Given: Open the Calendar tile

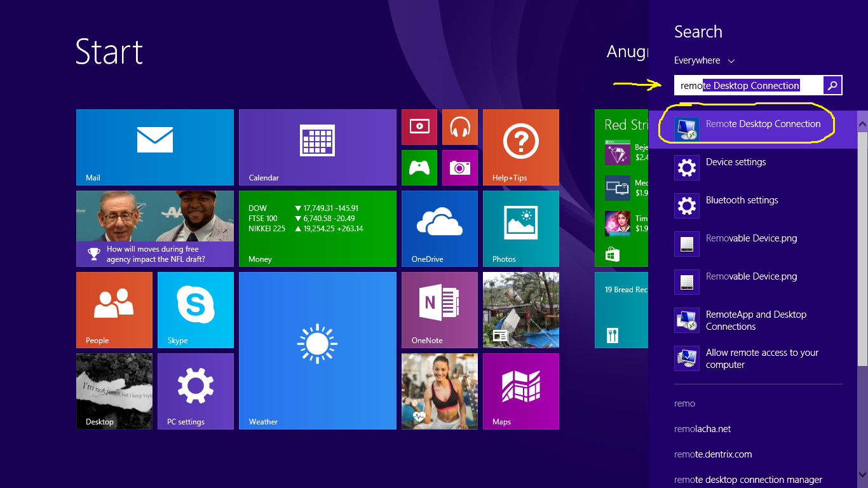Looking at the screenshot, I should point(318,147).
